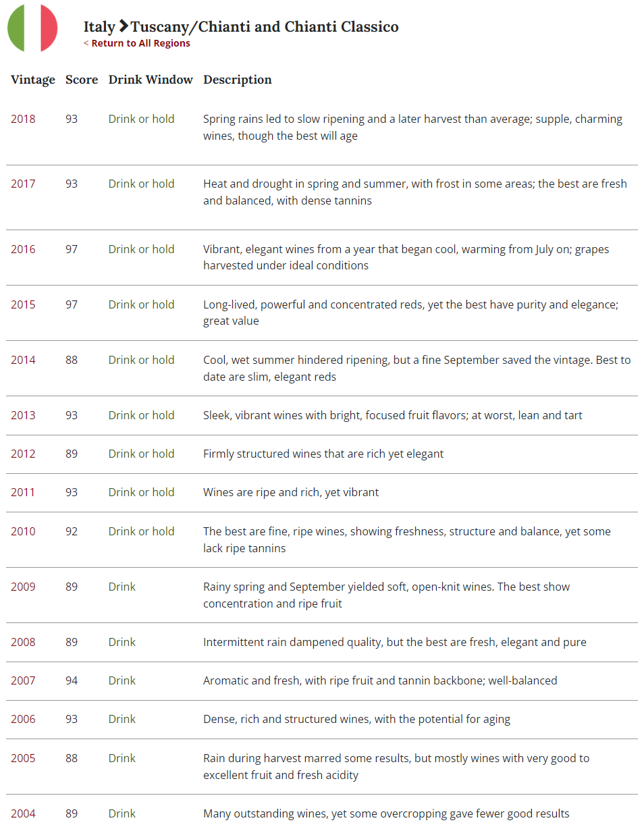Open the 2017 vintage link
The width and height of the screenshot is (644, 831).
(x=23, y=184)
